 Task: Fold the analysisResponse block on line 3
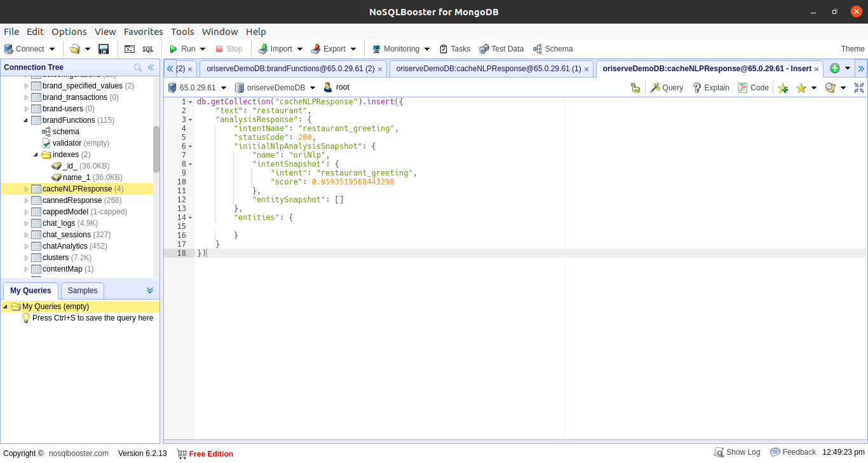(x=191, y=120)
